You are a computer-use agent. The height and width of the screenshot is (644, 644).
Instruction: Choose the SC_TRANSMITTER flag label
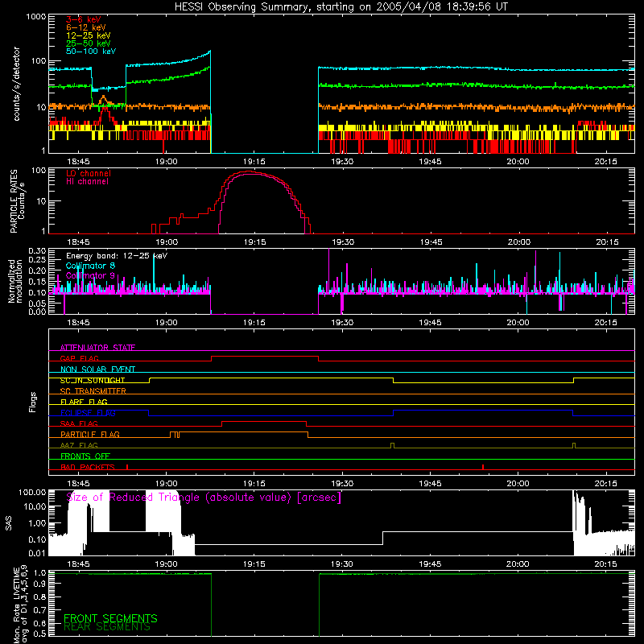click(93, 391)
